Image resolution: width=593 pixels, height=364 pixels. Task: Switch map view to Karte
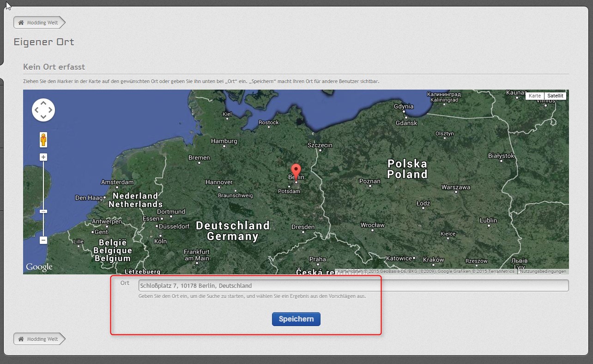tap(535, 96)
